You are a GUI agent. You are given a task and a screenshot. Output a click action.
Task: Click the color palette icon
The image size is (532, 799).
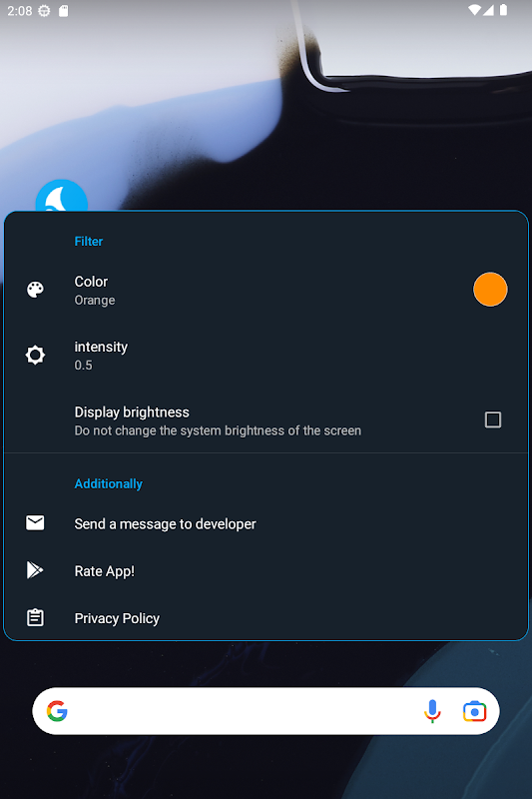pos(35,290)
